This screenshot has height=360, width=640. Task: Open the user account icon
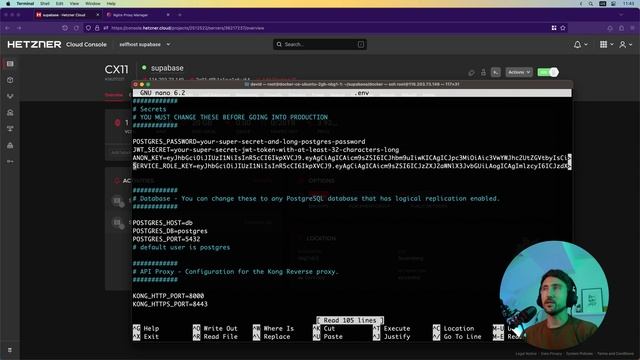point(622,44)
